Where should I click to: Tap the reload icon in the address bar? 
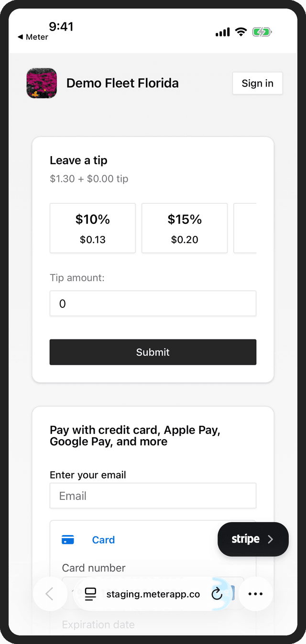pyautogui.click(x=218, y=594)
